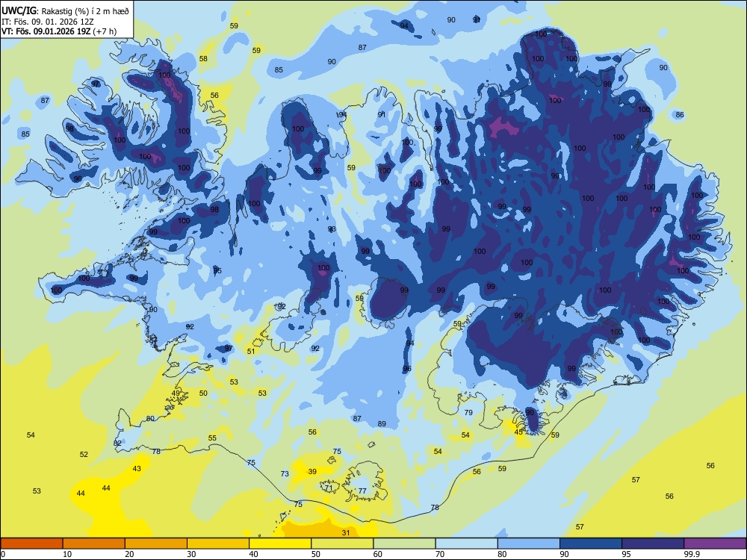Click the '49' humidity value on the map
Viewport: 747px width, 560px height.
click(176, 393)
